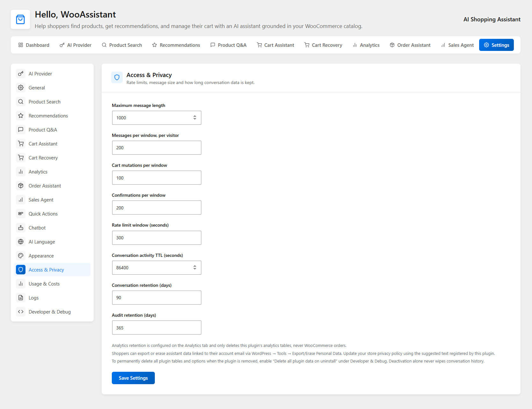The width and height of the screenshot is (532, 409).
Task: Go to the Product Q&A top tab
Action: point(228,45)
